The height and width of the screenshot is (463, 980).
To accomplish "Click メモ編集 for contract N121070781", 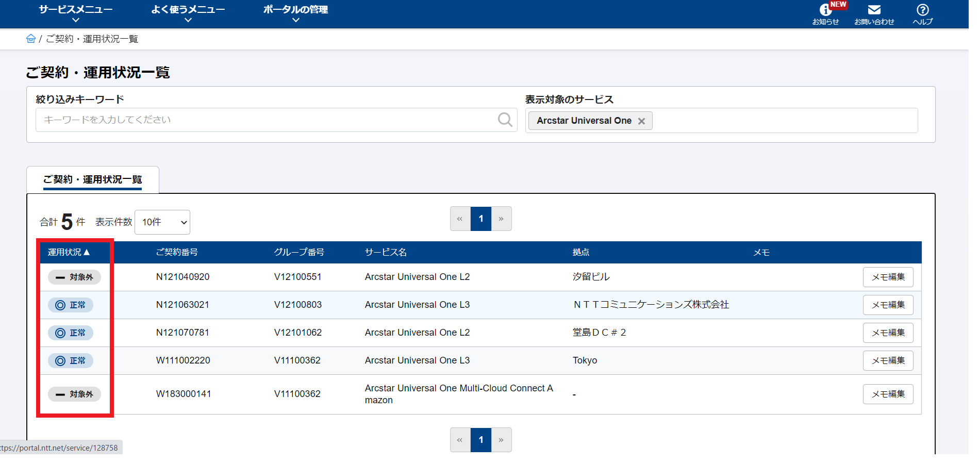I will [x=888, y=333].
